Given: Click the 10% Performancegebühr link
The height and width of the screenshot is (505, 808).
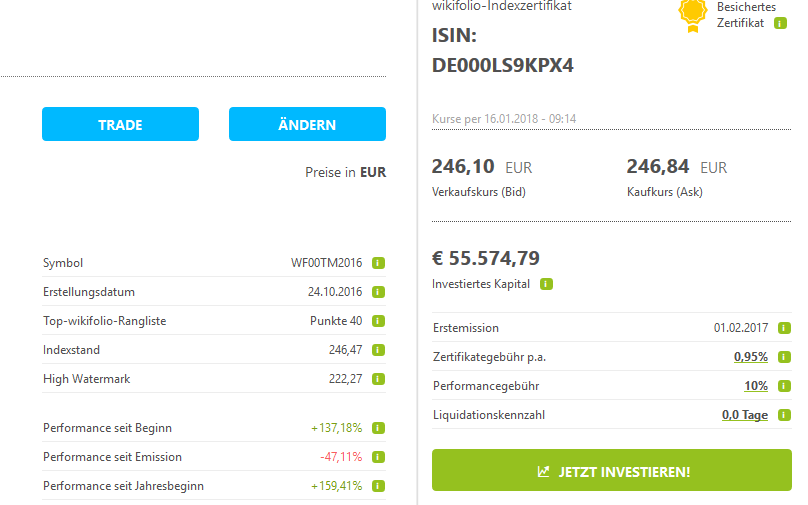Looking at the screenshot, I should pyautogui.click(x=756, y=386).
